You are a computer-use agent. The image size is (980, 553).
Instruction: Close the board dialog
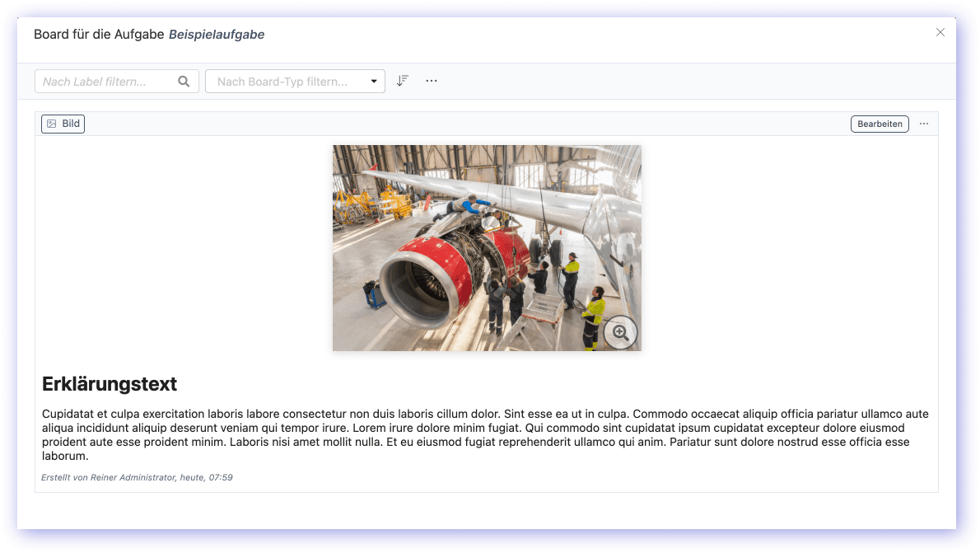click(x=940, y=33)
